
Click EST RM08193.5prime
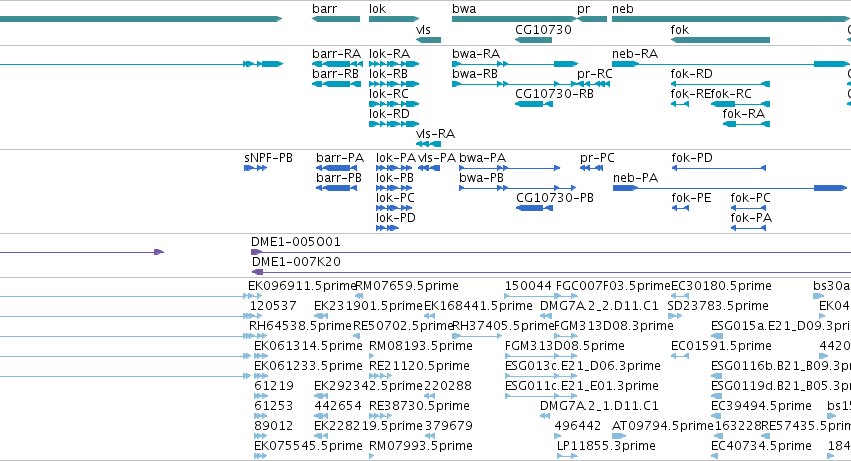[421, 346]
